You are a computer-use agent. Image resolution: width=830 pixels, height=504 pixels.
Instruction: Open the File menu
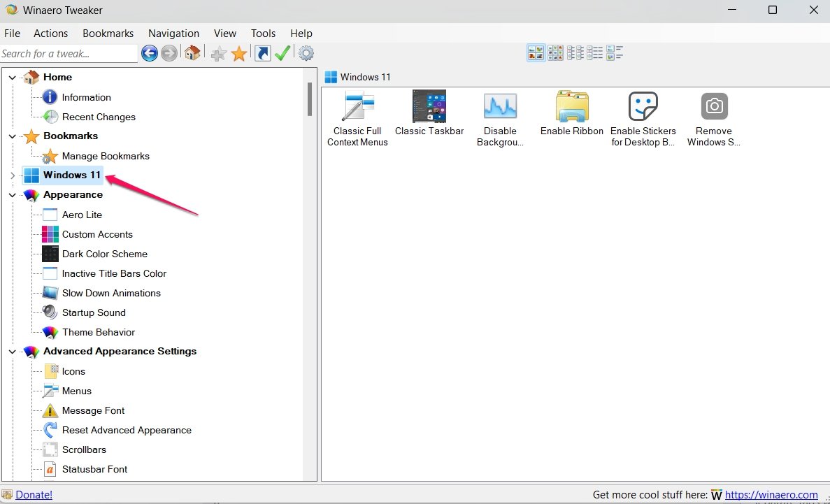coord(12,34)
